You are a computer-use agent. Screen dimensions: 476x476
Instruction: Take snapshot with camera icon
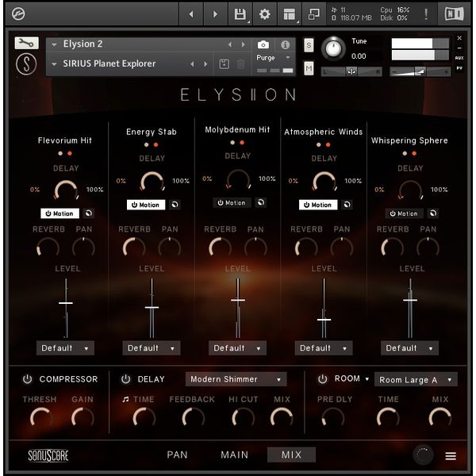[x=263, y=45]
